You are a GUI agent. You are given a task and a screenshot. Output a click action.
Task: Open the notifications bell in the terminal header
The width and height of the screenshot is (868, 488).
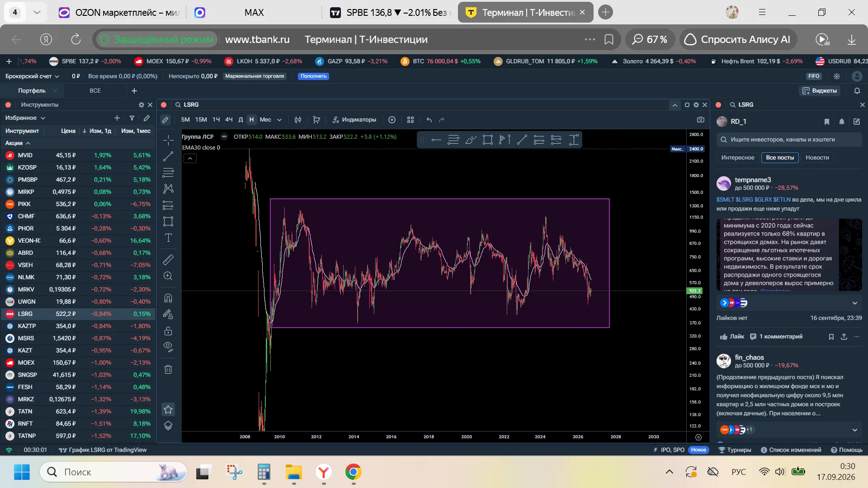pos(857,91)
